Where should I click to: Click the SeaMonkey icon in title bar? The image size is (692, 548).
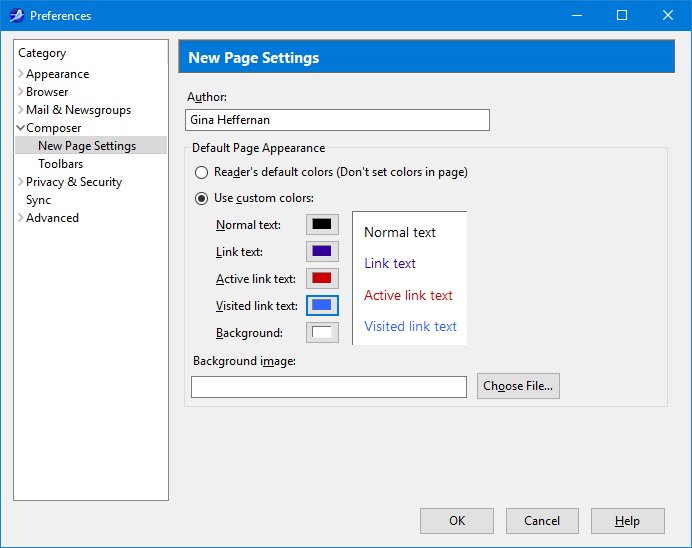[17, 15]
